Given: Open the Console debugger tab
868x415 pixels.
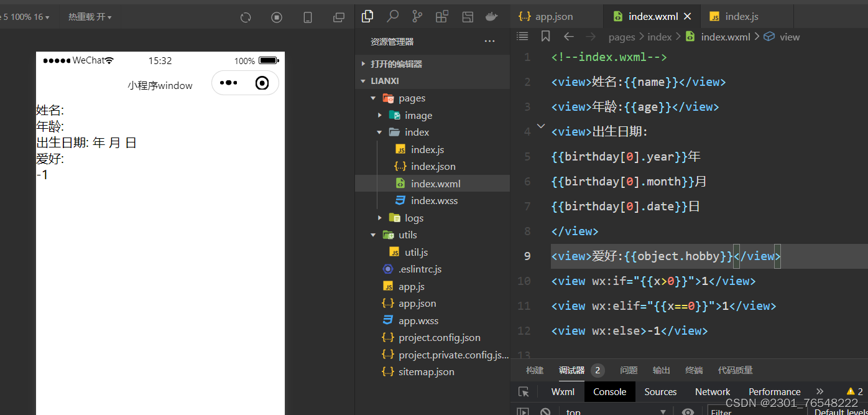Looking at the screenshot, I should 609,392.
